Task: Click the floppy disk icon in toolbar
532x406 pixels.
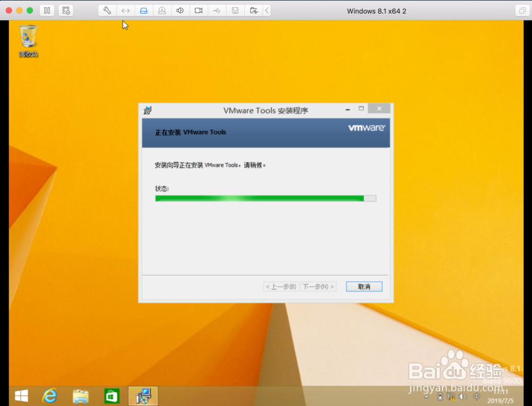Action: [235, 11]
